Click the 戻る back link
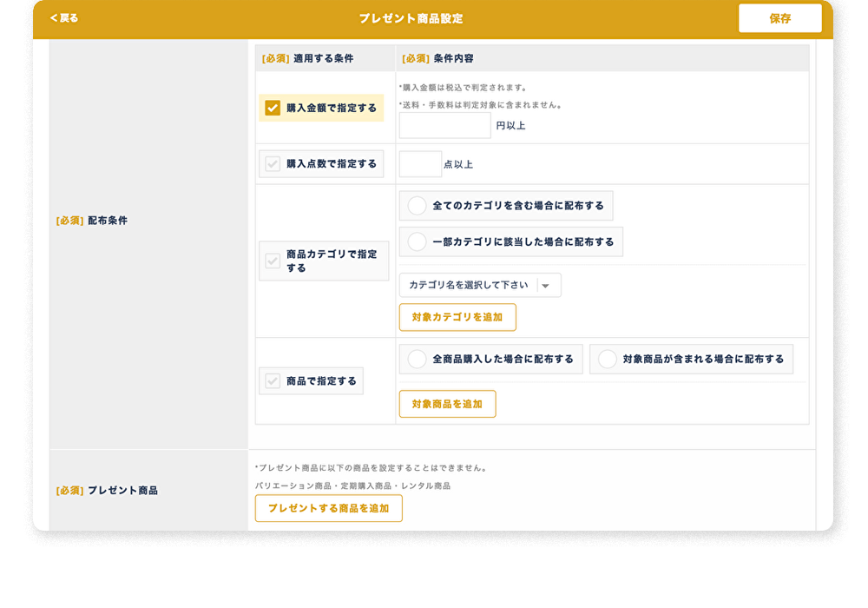 click(x=64, y=18)
